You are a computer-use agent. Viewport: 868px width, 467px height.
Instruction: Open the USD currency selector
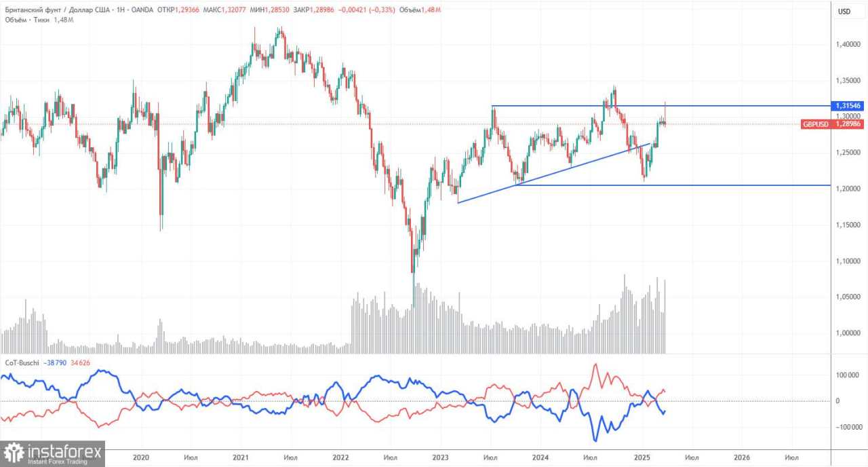844,12
